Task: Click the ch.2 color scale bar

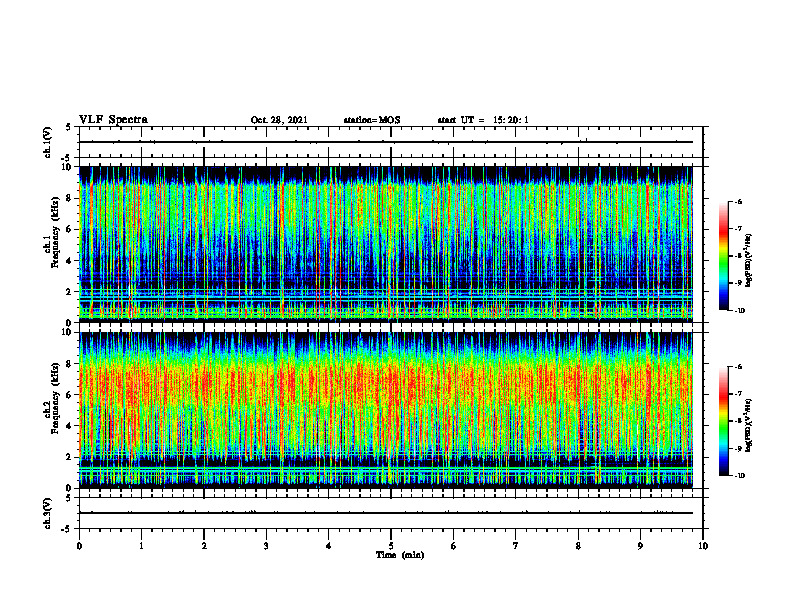Action: (724, 421)
